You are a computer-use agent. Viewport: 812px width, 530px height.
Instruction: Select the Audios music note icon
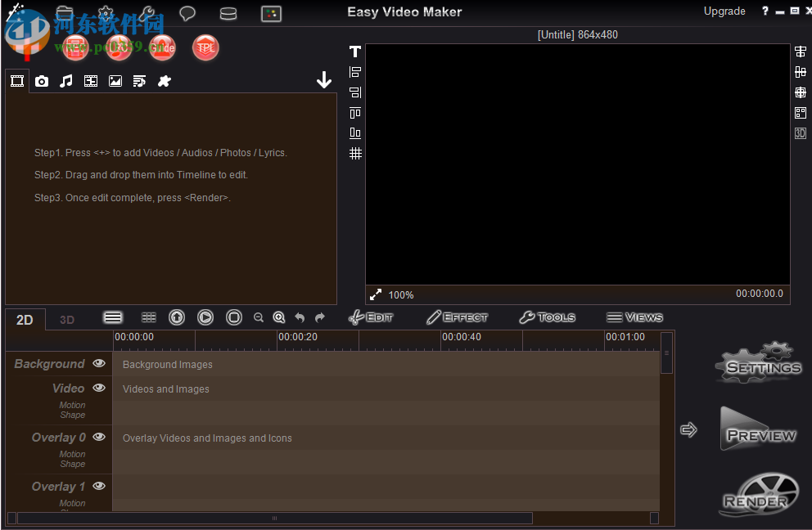point(65,81)
